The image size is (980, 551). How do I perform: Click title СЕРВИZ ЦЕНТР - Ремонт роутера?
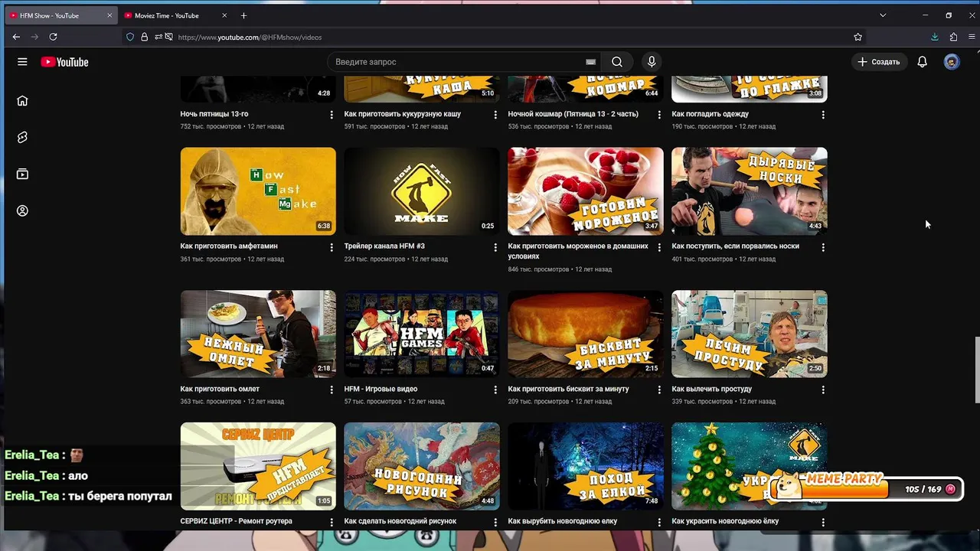236,521
